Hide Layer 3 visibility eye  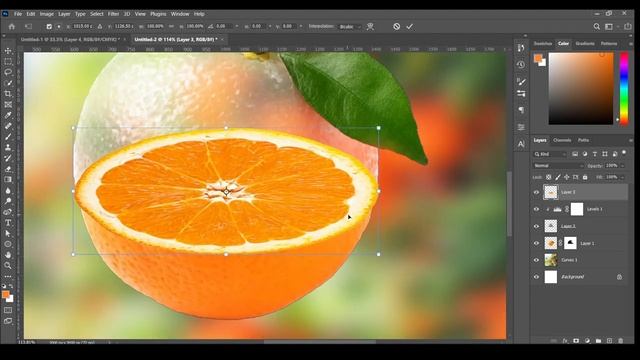click(536, 192)
